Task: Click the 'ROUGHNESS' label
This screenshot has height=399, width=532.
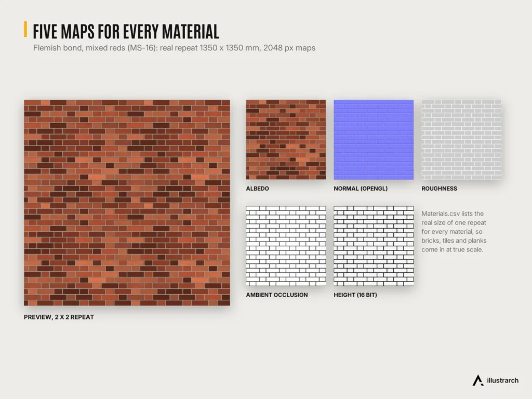Action: [439, 189]
